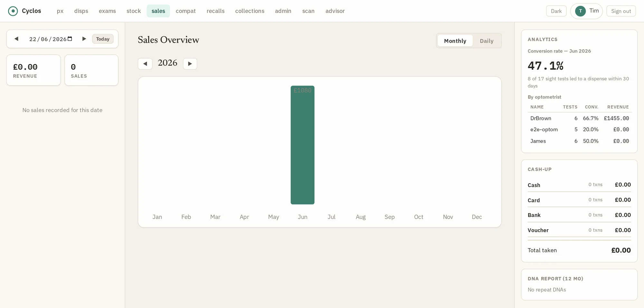Click the June revenue bar

pyautogui.click(x=302, y=145)
